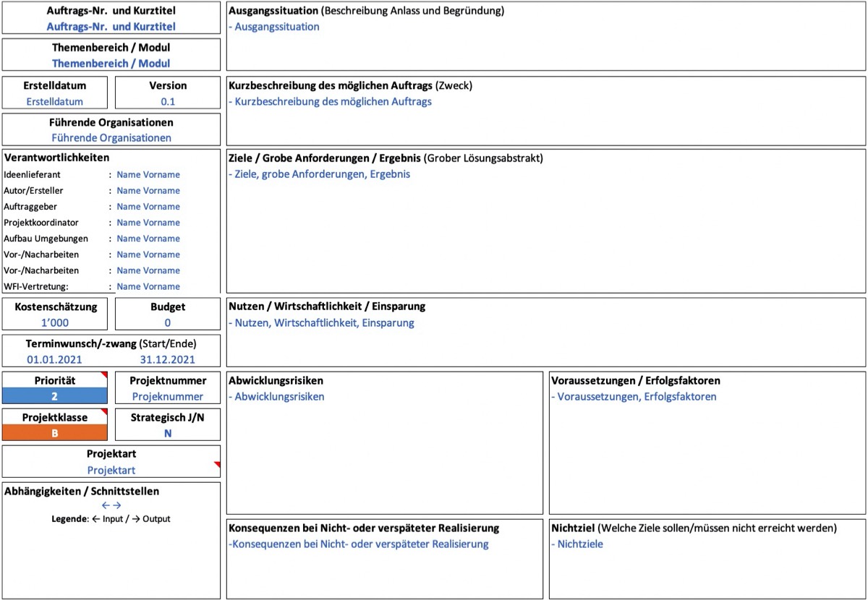Select the Ideenlieferant Name Vorname entry

(148, 174)
